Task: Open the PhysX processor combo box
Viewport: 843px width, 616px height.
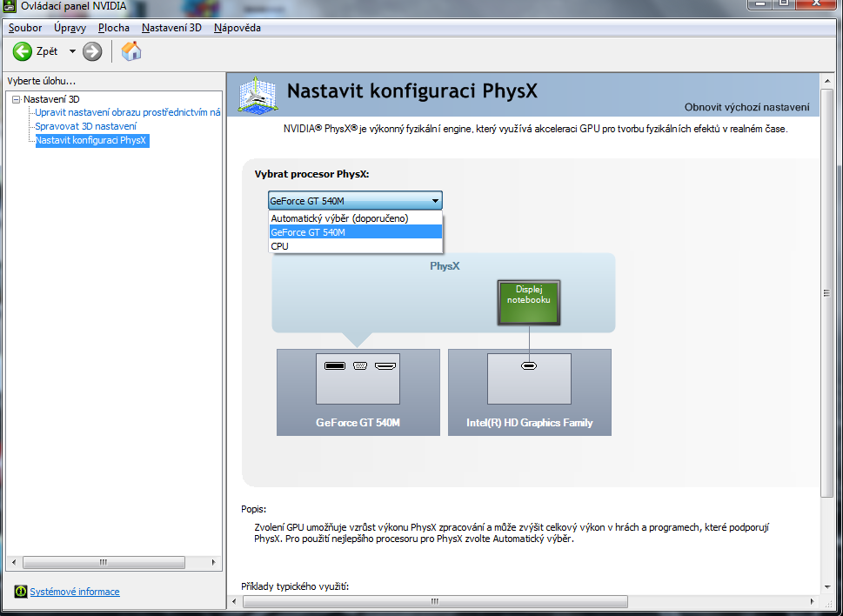Action: point(355,200)
